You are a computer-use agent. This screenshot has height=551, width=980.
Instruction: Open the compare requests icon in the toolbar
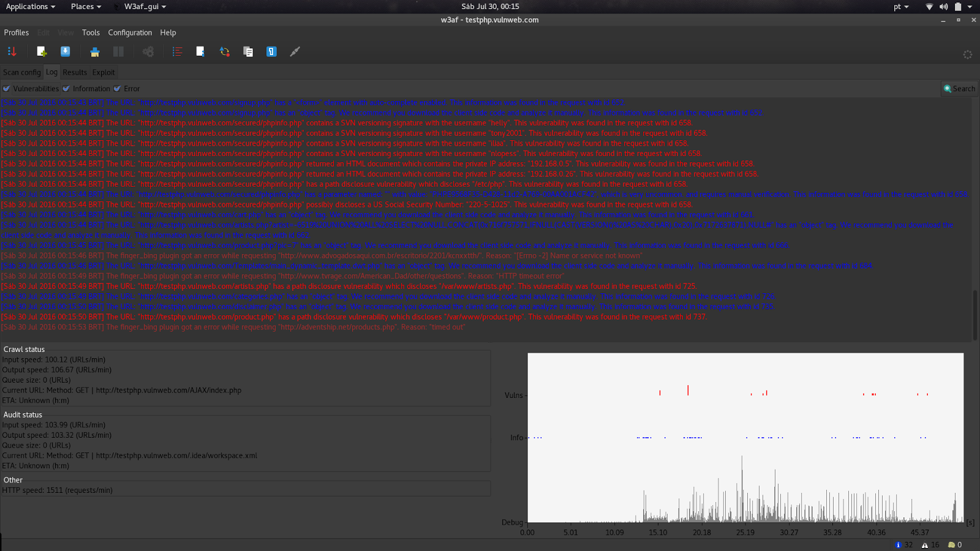click(x=248, y=51)
